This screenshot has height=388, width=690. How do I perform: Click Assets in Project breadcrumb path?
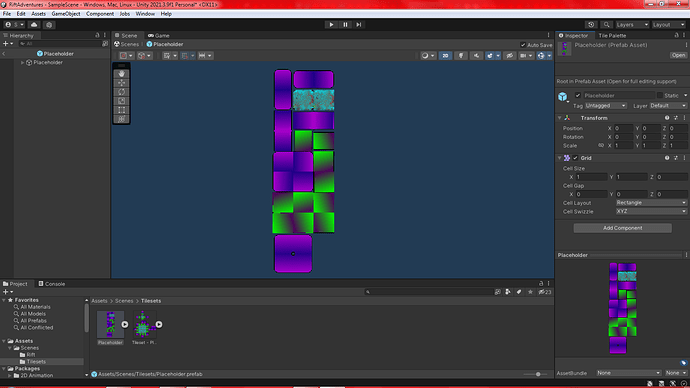point(99,301)
